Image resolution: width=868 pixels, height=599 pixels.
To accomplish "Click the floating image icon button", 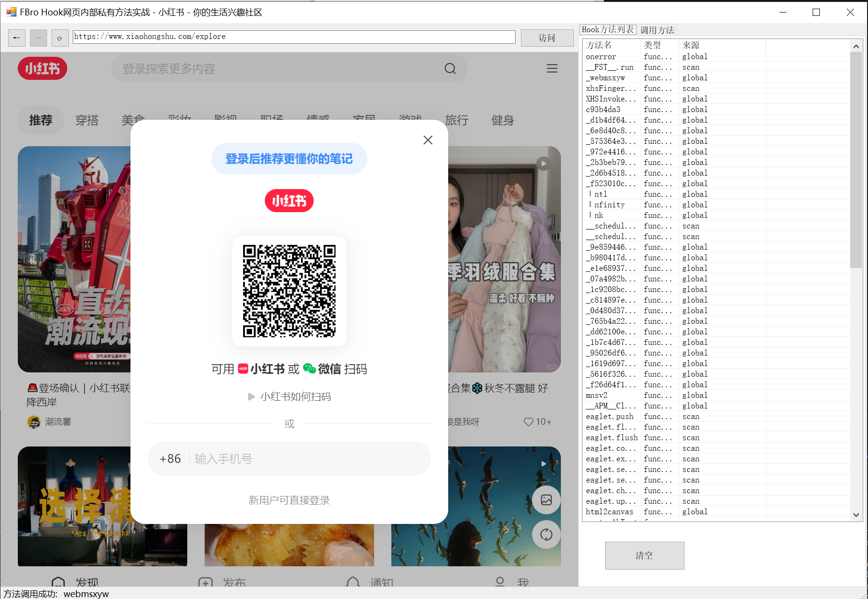I will point(546,500).
